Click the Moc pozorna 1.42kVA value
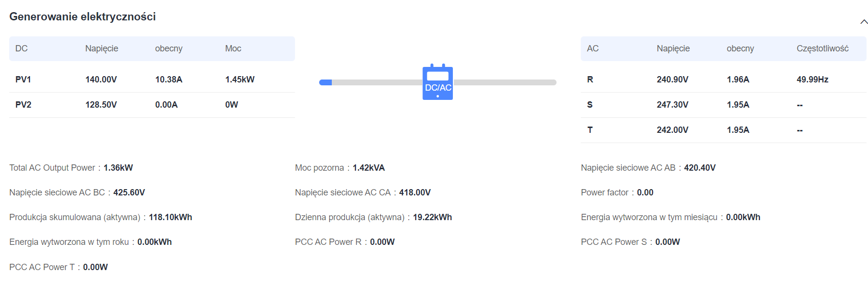 pyautogui.click(x=369, y=168)
